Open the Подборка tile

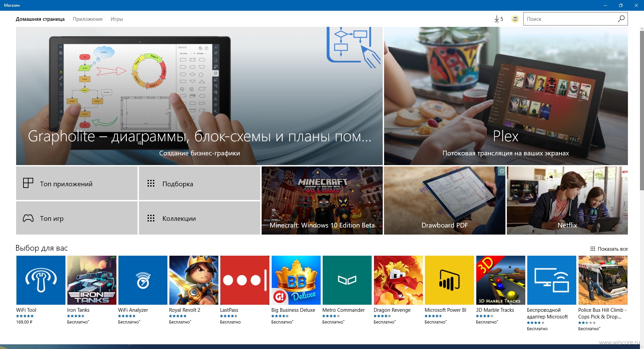click(200, 183)
